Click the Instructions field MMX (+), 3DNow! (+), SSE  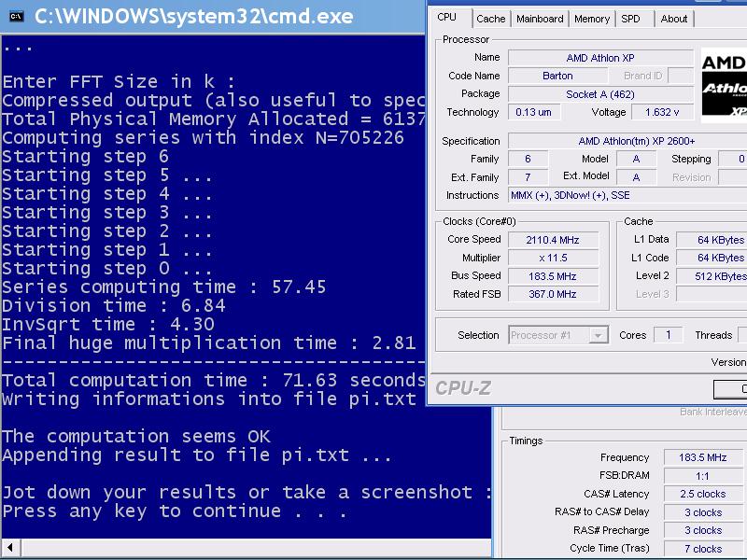point(627,195)
